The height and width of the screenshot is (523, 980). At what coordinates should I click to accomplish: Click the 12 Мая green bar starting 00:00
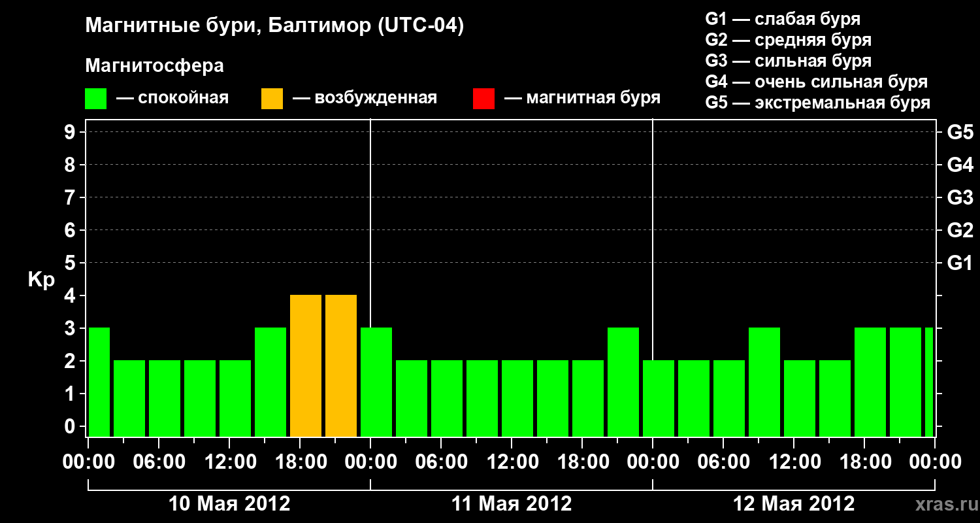(659, 399)
